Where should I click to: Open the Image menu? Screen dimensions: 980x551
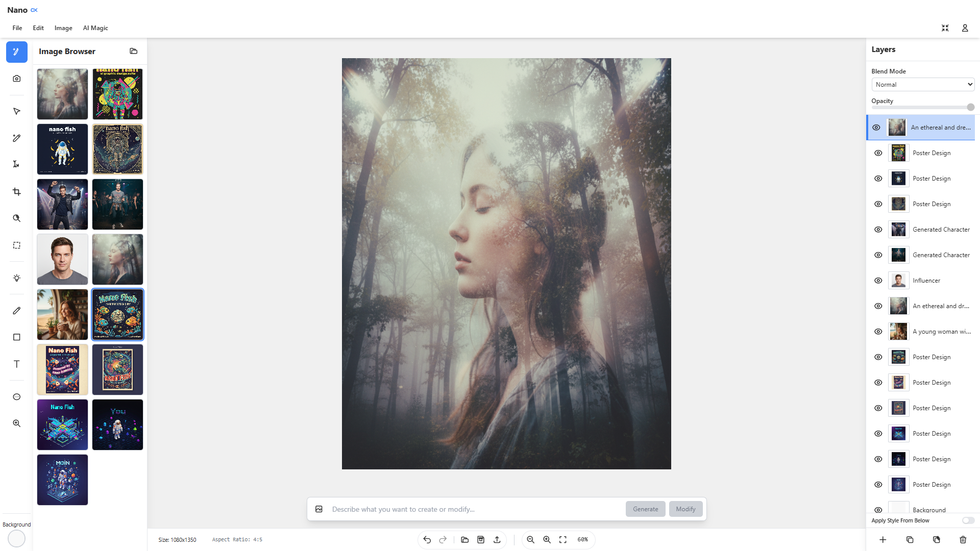tap(63, 28)
